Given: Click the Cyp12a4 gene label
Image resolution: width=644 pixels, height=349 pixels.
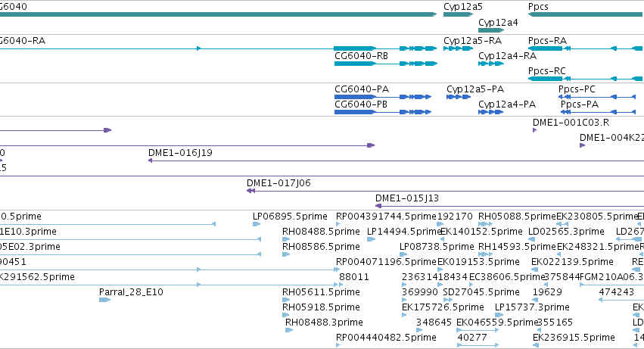Looking at the screenshot, I should pos(498,23).
